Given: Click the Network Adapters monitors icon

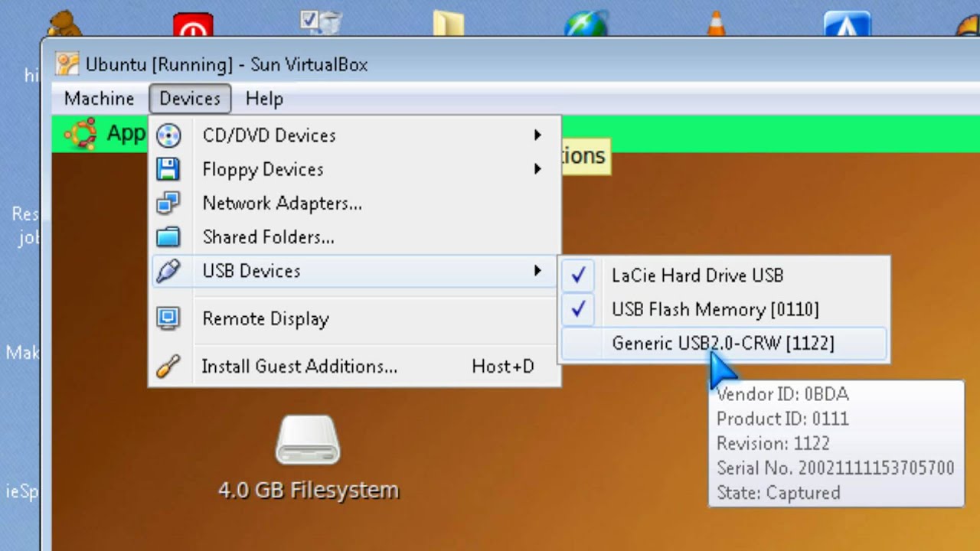Looking at the screenshot, I should [x=168, y=203].
